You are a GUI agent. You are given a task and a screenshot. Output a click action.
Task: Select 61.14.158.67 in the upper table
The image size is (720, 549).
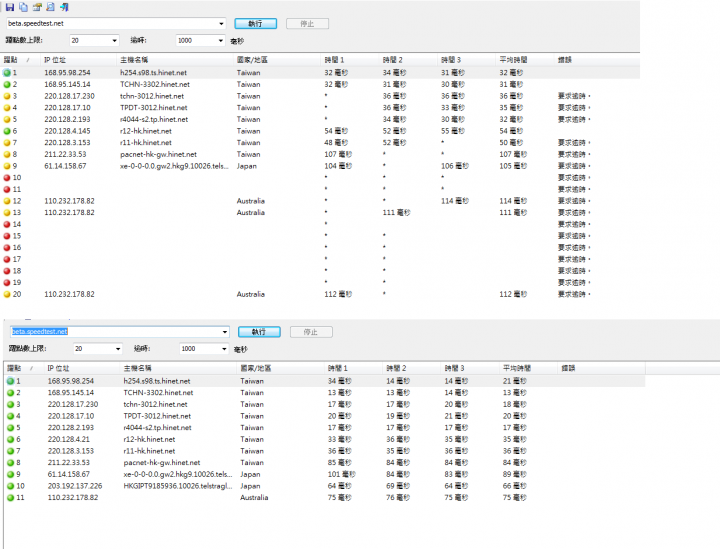point(65,166)
